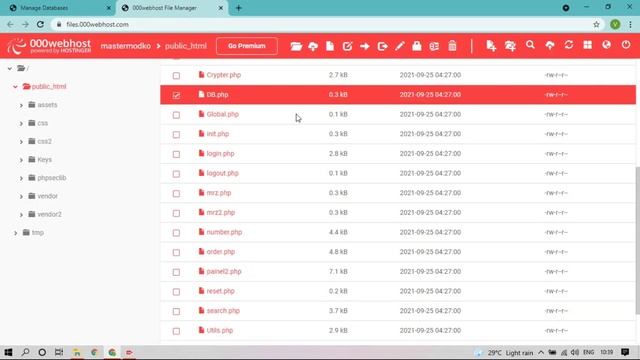
Task: Select the 000webhost File Manager tab
Action: (171, 8)
